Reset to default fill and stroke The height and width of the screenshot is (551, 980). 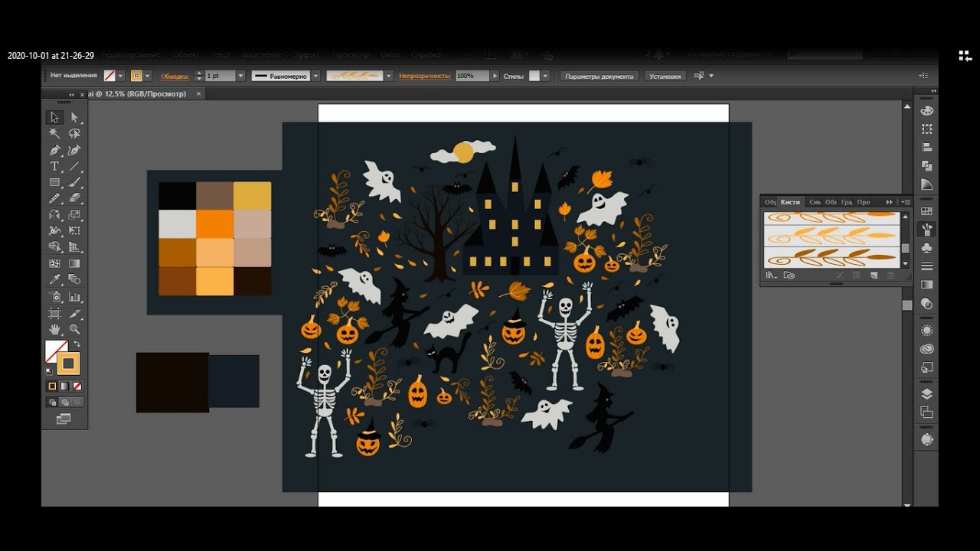point(50,371)
